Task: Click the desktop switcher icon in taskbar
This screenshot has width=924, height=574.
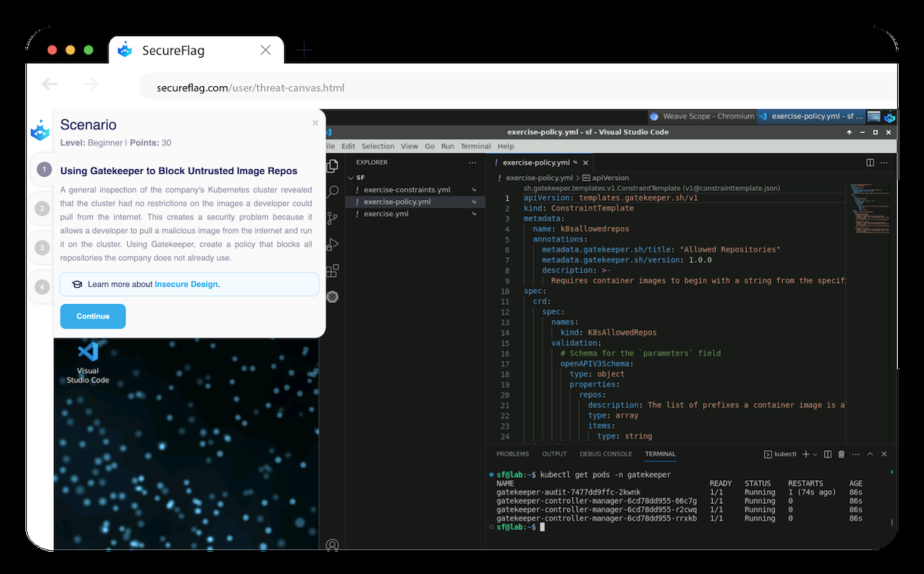Action: 874,117
